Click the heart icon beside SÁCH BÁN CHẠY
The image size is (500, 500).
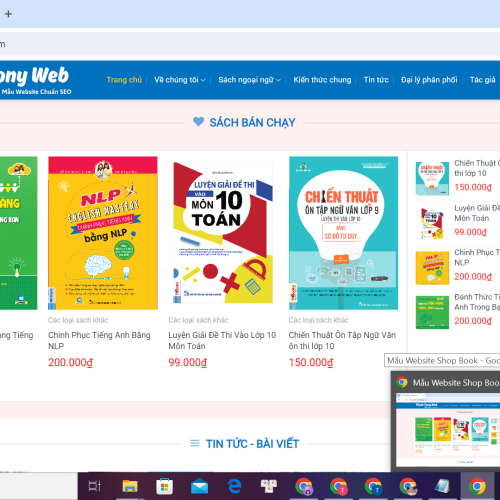coord(198,122)
